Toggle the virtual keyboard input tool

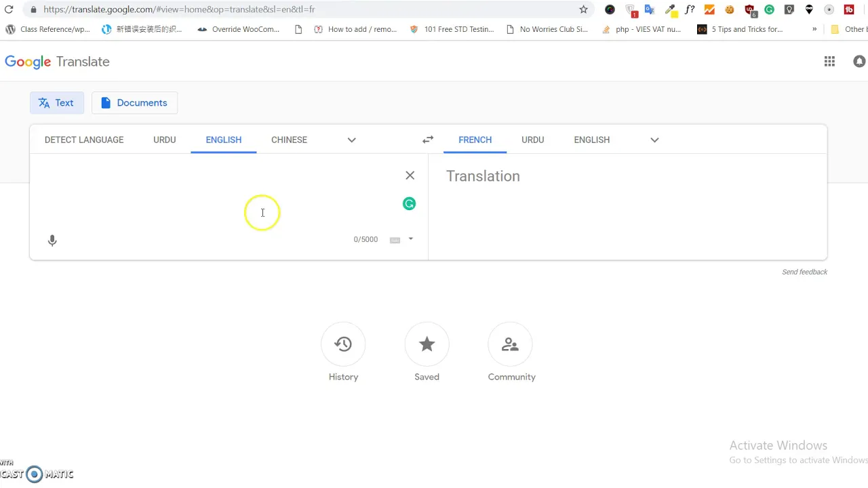click(395, 240)
